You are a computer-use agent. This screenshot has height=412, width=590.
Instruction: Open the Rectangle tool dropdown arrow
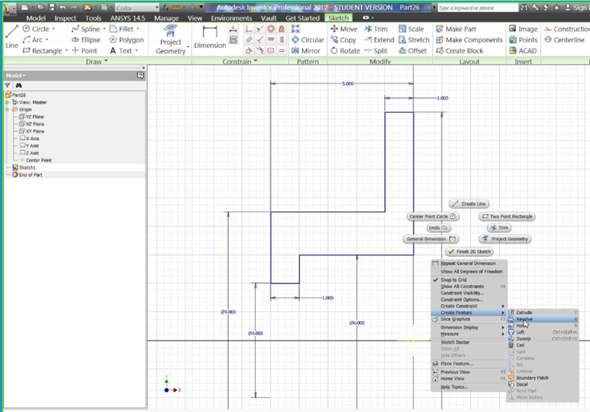pyautogui.click(x=67, y=51)
